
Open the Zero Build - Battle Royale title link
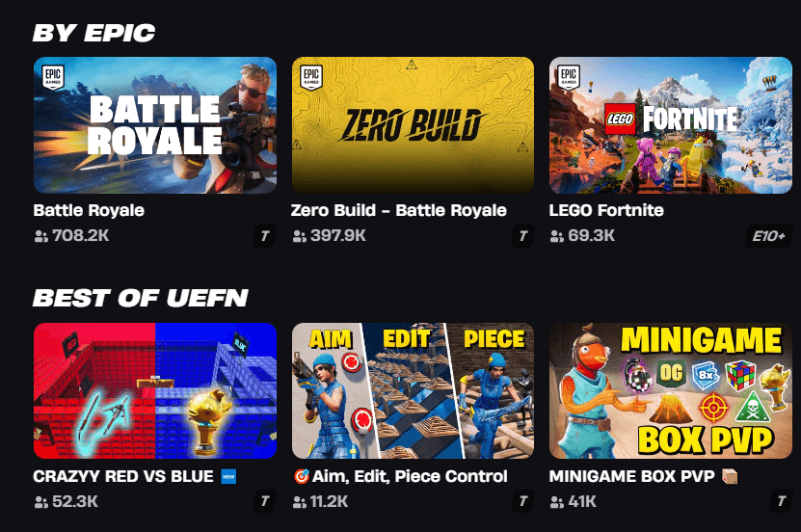(398, 210)
